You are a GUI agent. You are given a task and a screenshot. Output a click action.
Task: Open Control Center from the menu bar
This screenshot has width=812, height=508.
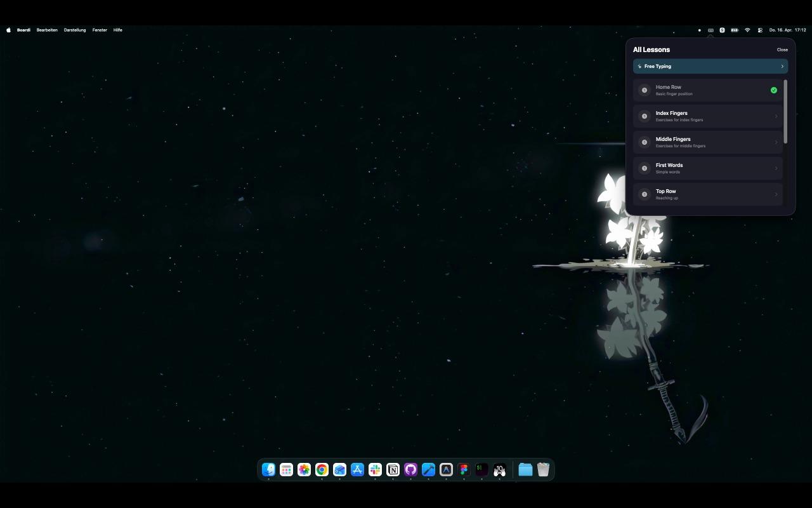[x=760, y=30]
